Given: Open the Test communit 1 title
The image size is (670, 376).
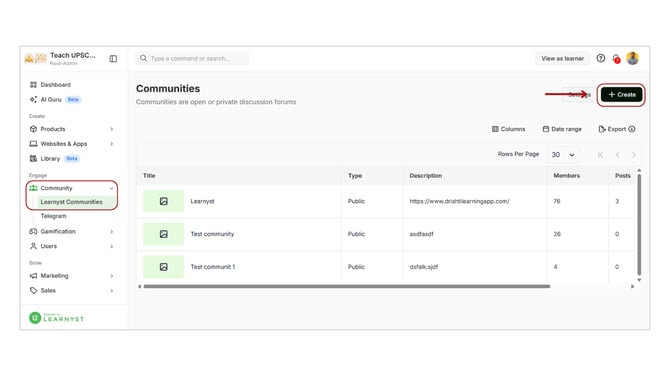Looking at the screenshot, I should [x=213, y=267].
